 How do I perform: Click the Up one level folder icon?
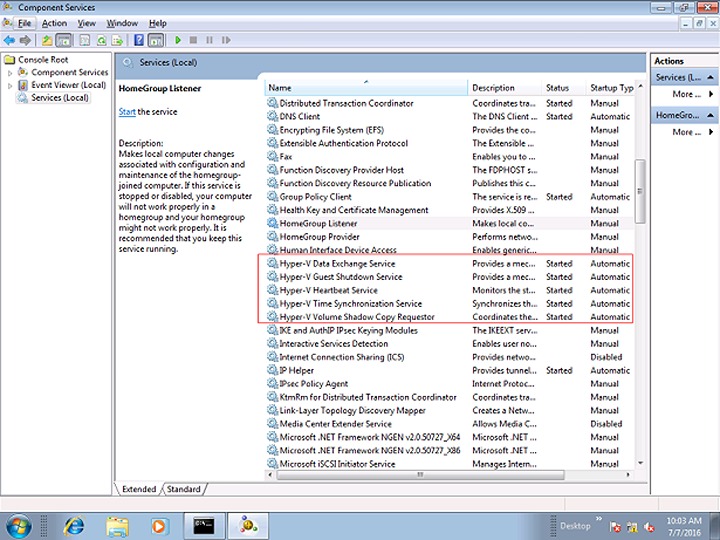(x=46, y=40)
